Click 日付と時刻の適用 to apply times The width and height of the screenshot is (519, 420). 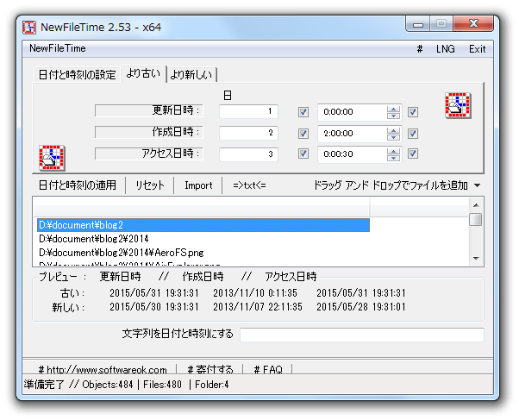[x=78, y=185]
